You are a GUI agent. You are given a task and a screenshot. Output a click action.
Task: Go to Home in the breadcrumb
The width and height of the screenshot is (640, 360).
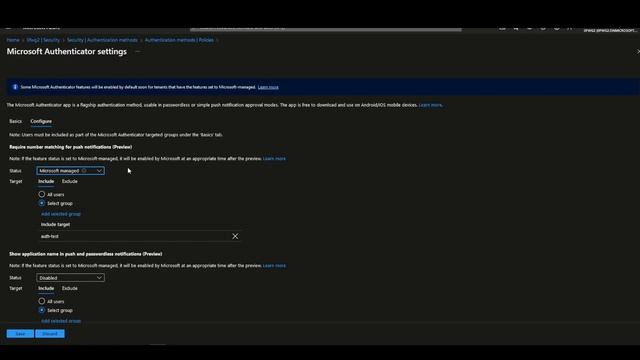pos(13,40)
